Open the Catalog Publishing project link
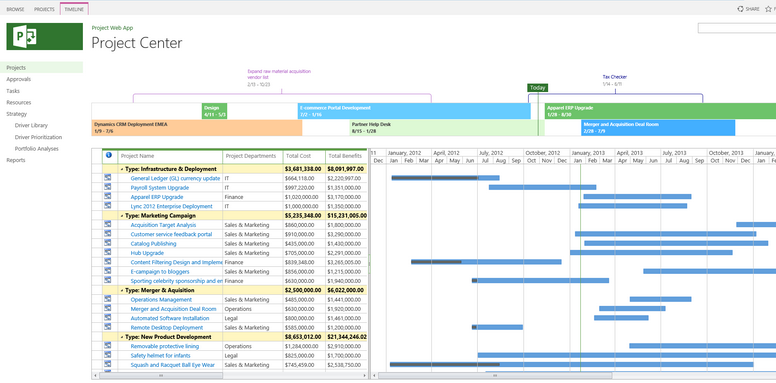 pyautogui.click(x=153, y=243)
